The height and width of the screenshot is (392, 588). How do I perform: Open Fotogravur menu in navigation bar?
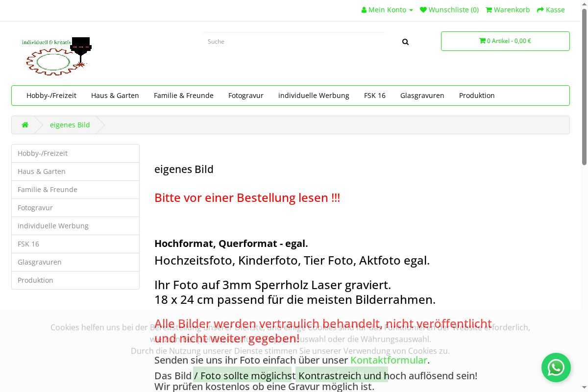click(246, 96)
